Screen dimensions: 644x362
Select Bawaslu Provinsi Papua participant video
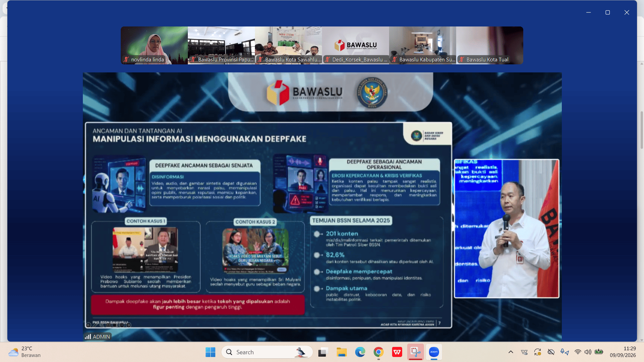221,45
